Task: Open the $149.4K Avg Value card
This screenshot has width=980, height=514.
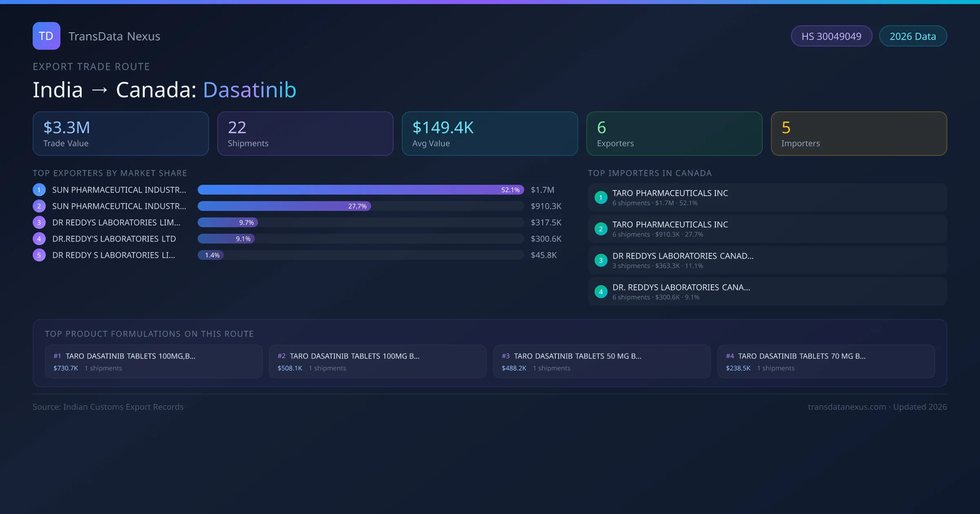Action: point(490,134)
